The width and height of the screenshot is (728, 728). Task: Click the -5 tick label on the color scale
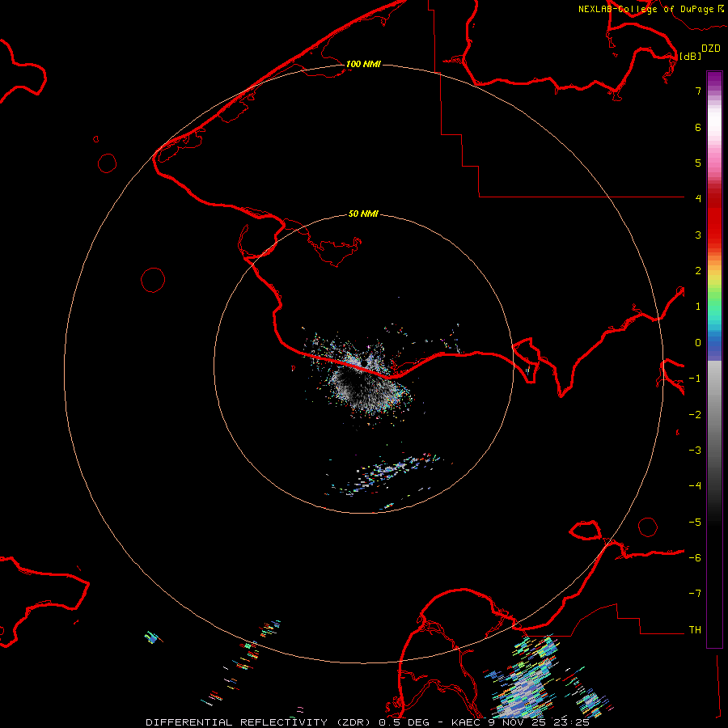pyautogui.click(x=695, y=523)
